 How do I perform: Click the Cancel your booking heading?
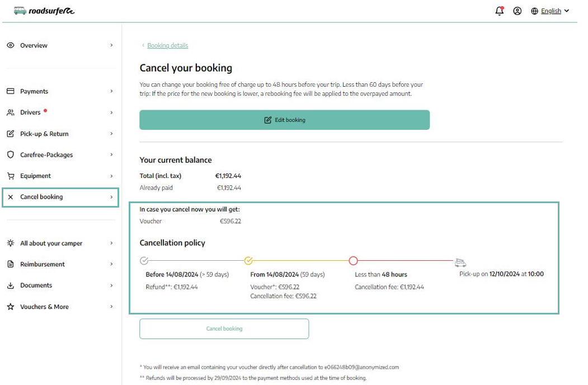pyautogui.click(x=186, y=68)
